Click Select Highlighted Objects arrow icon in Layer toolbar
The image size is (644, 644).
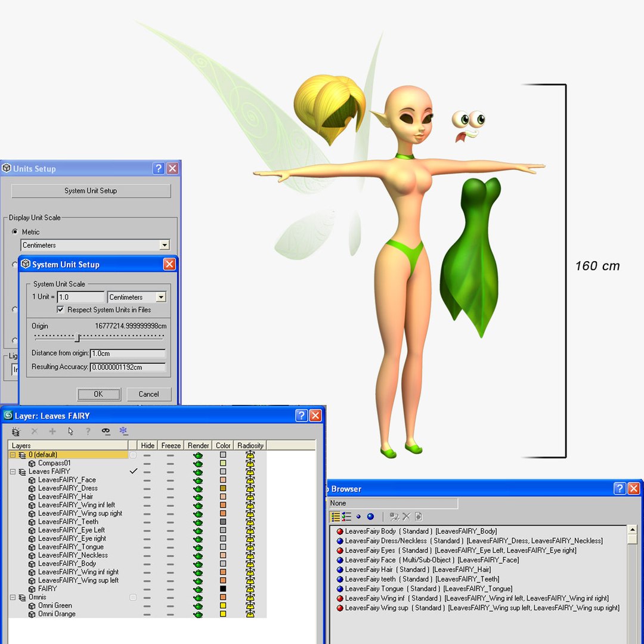point(70,431)
